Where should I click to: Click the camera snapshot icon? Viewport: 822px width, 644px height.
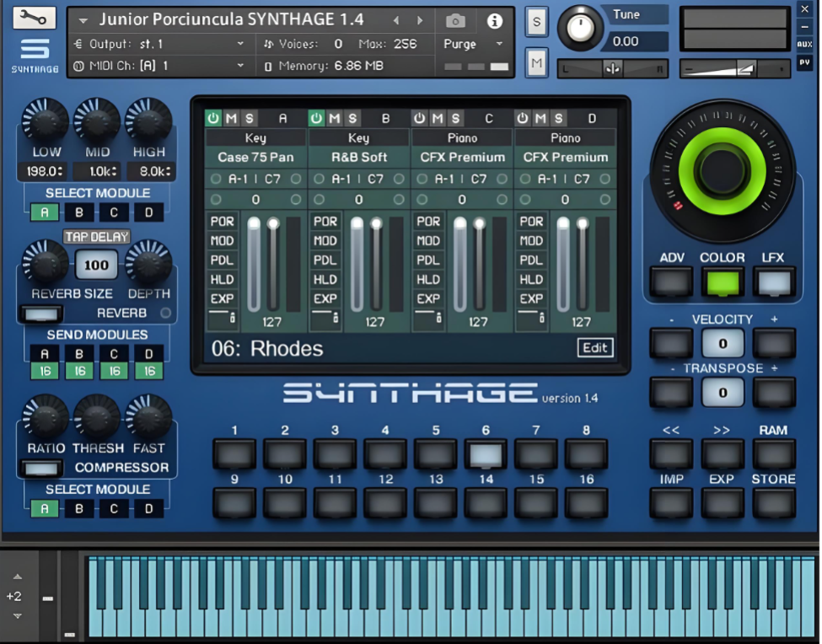point(455,21)
